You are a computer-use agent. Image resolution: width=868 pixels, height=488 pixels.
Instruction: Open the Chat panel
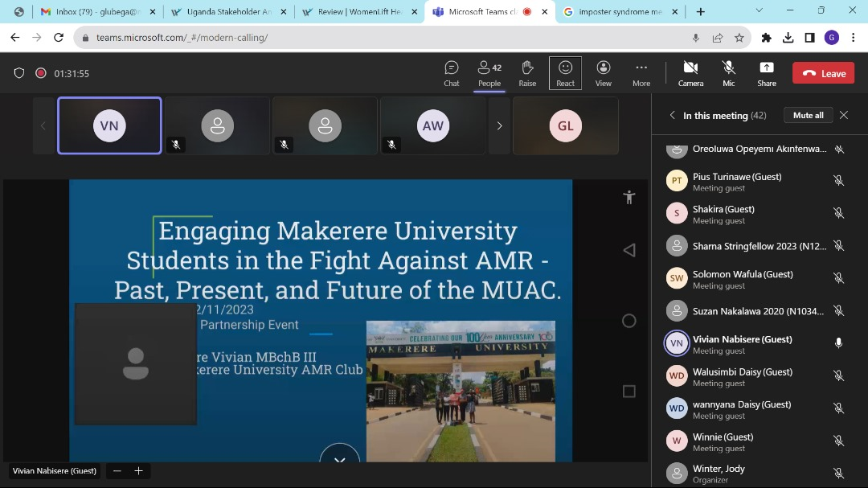click(451, 73)
